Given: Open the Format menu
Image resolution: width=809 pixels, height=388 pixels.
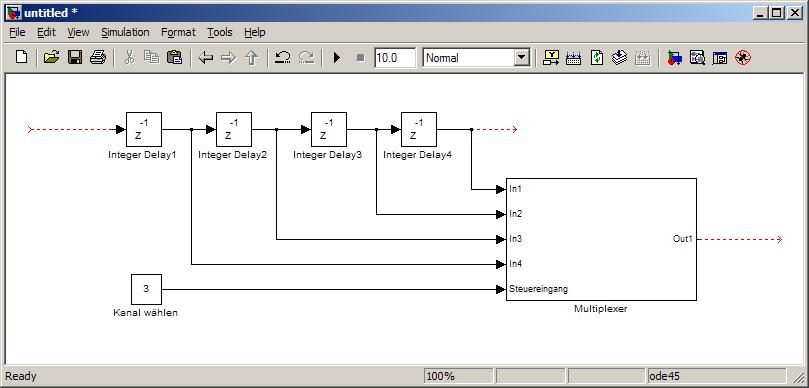Looking at the screenshot, I should click(178, 32).
